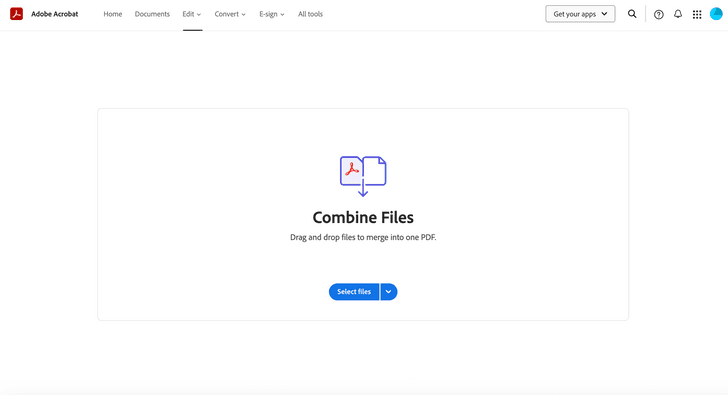Open All tools page
Screen dimensions: 728x395
[310, 14]
